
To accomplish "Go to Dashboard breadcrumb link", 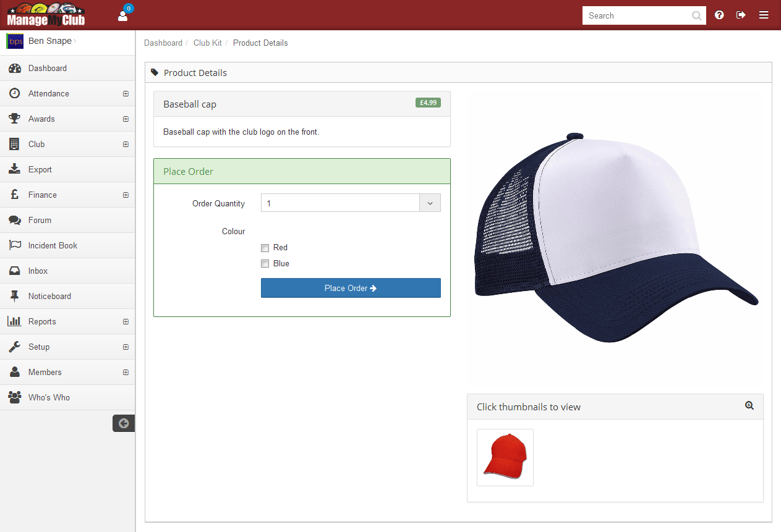I will click(x=163, y=43).
